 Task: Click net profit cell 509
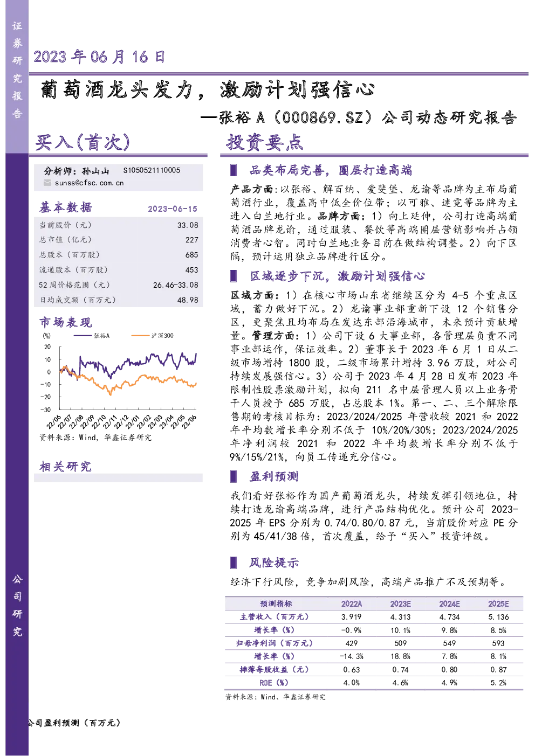click(x=400, y=643)
